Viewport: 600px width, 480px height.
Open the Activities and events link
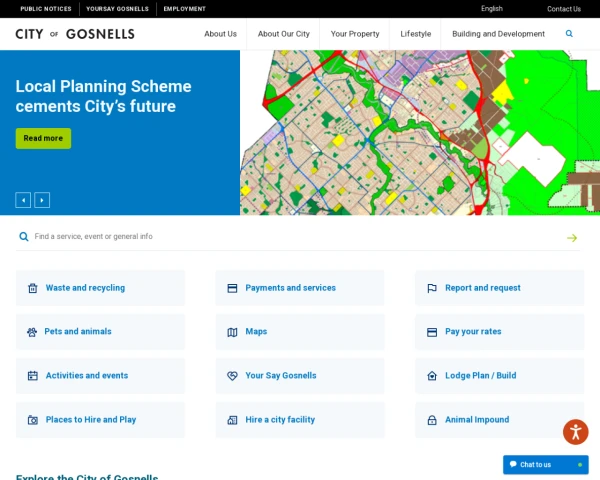click(x=100, y=376)
